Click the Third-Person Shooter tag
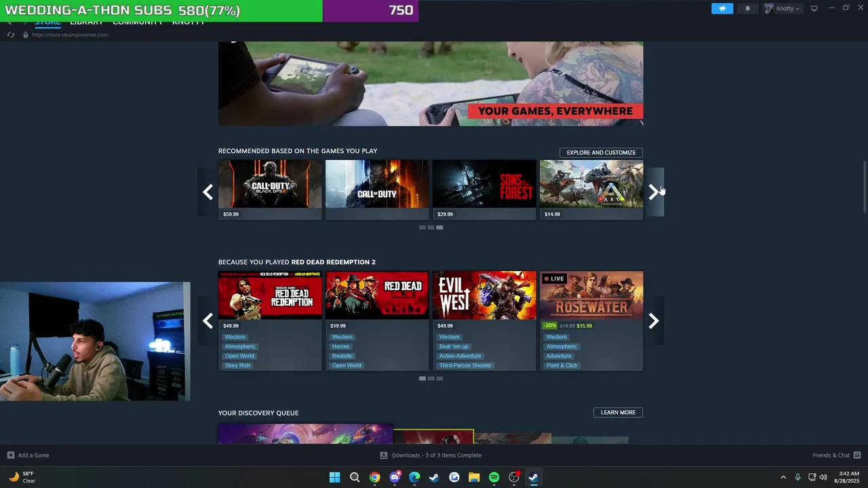 [x=465, y=365]
